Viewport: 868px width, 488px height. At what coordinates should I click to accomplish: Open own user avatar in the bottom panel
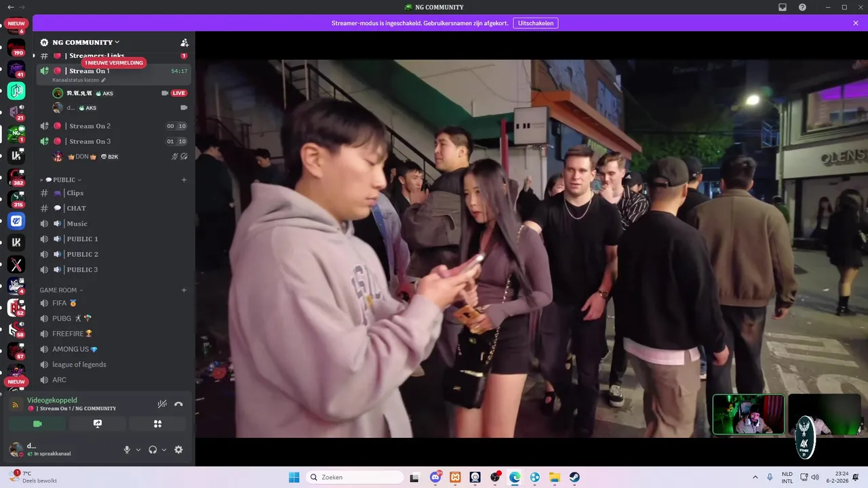coord(16,449)
